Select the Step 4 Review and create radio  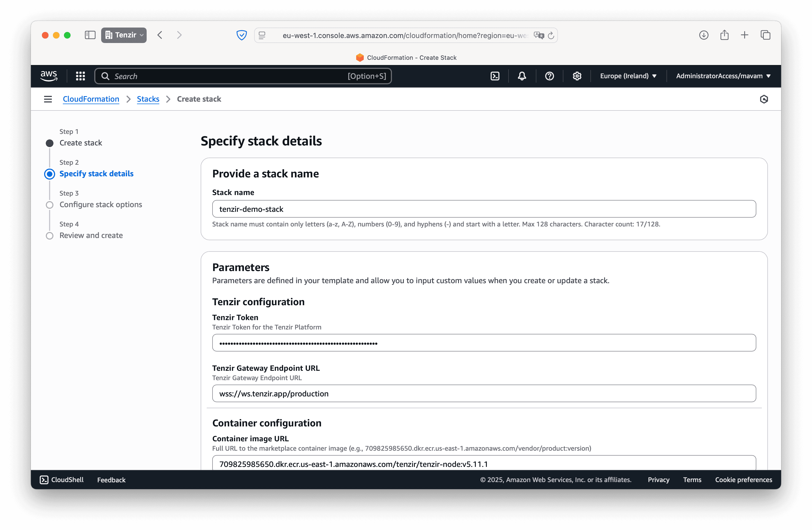point(50,235)
